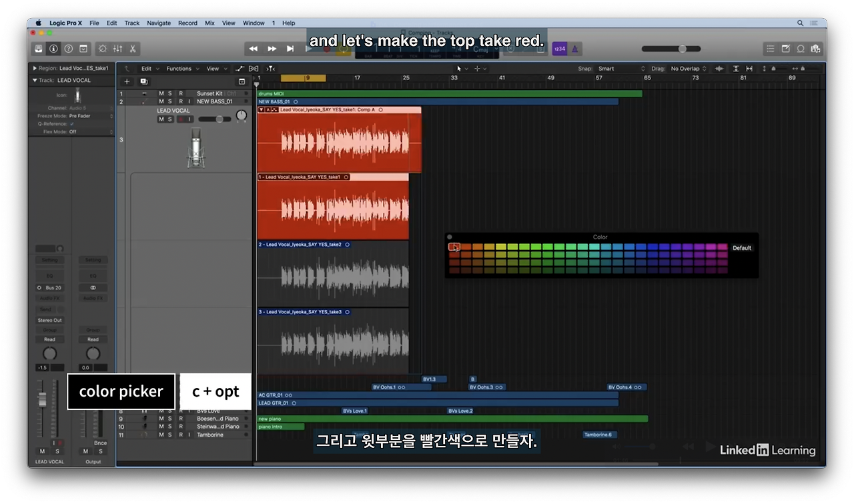Select the take 2 Lead Vocal region
Screen dimensions: 854x504
pyautogui.click(x=333, y=274)
